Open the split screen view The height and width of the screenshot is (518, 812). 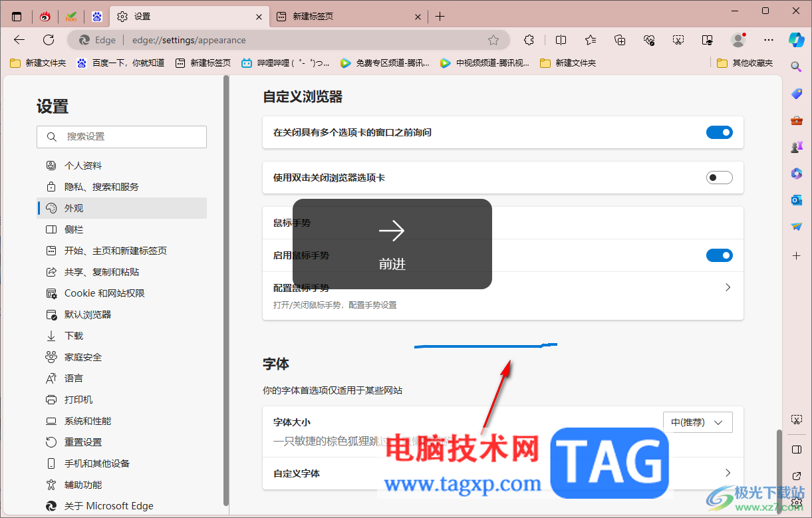point(561,40)
